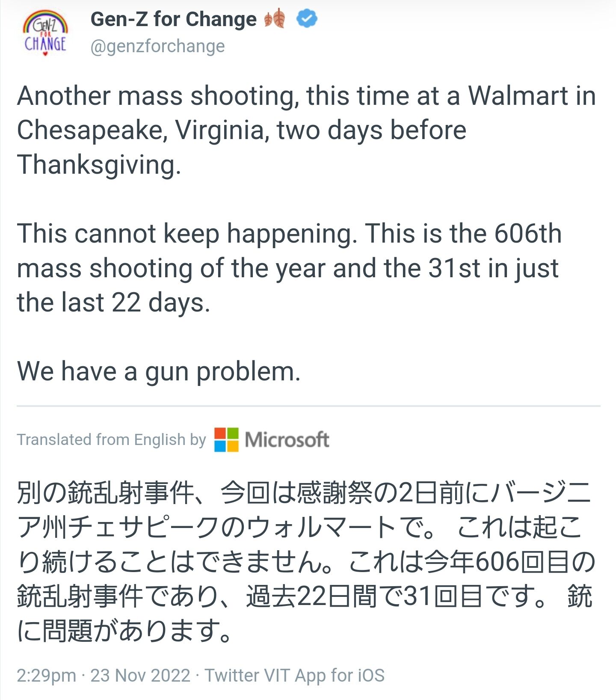Click '606th' in the English tweet
Viewport: 616px width, 700px height.
pyautogui.click(x=528, y=234)
